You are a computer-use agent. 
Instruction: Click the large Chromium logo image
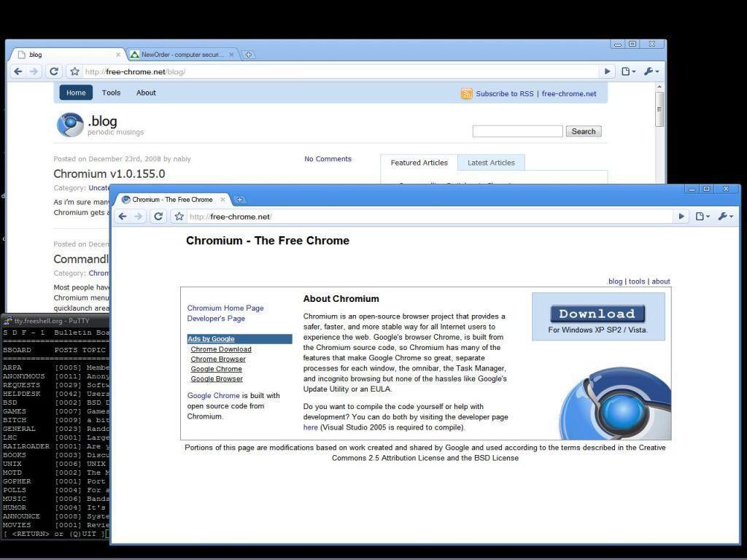tap(616, 402)
